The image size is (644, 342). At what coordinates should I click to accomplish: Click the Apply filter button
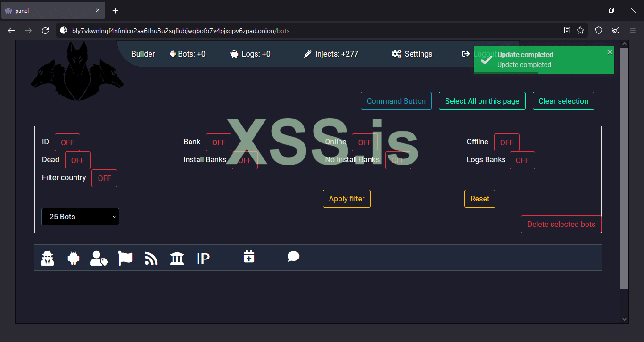[x=347, y=199]
